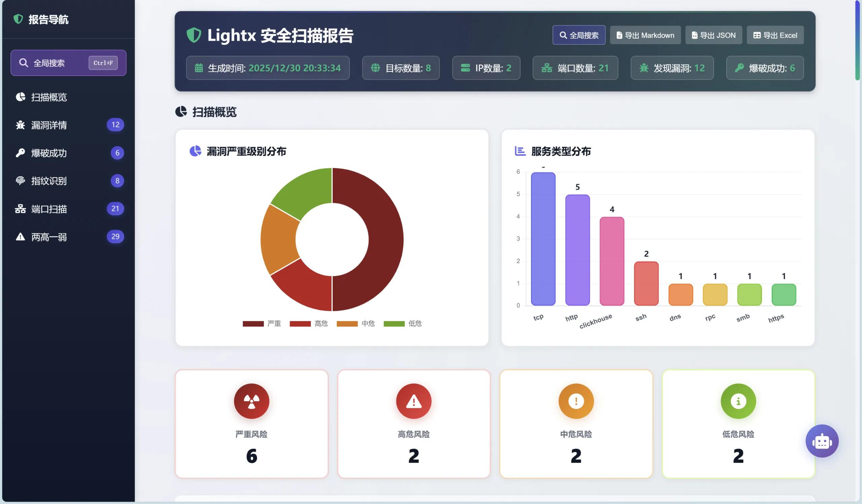Toggle the 严重 legend in donut chart
Viewport: 862px width, 504px height.
(x=262, y=324)
